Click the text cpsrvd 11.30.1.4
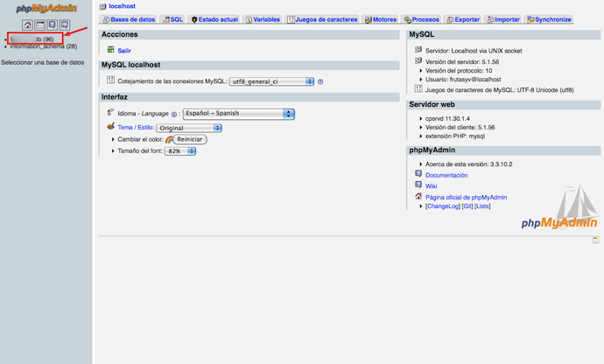Viewport: 604px width, 364px height. (447, 119)
